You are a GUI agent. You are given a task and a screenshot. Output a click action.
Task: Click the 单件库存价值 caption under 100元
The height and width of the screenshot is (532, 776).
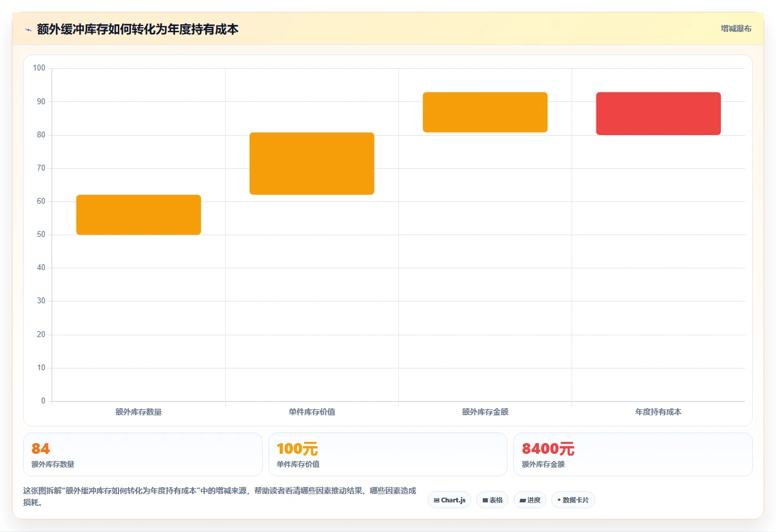(x=298, y=464)
